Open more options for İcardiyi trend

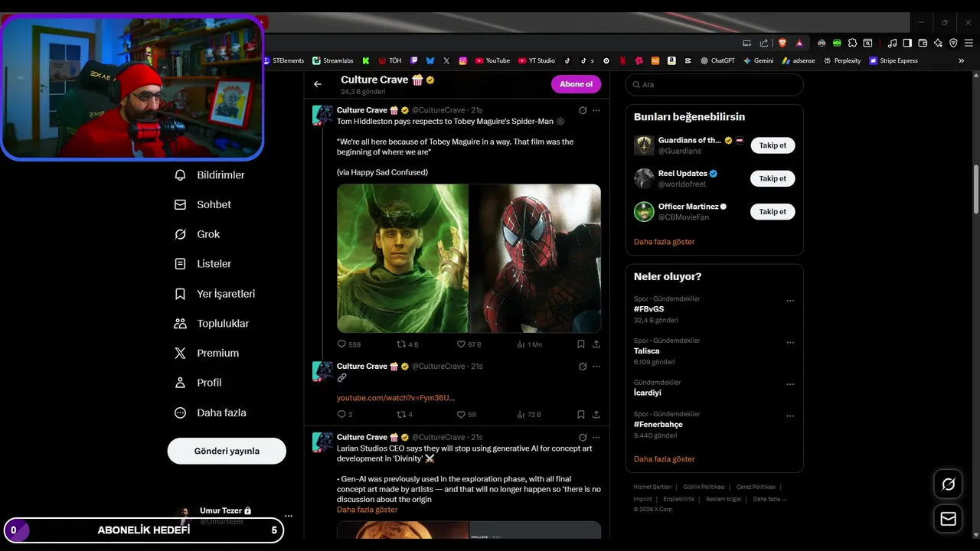pyautogui.click(x=790, y=384)
